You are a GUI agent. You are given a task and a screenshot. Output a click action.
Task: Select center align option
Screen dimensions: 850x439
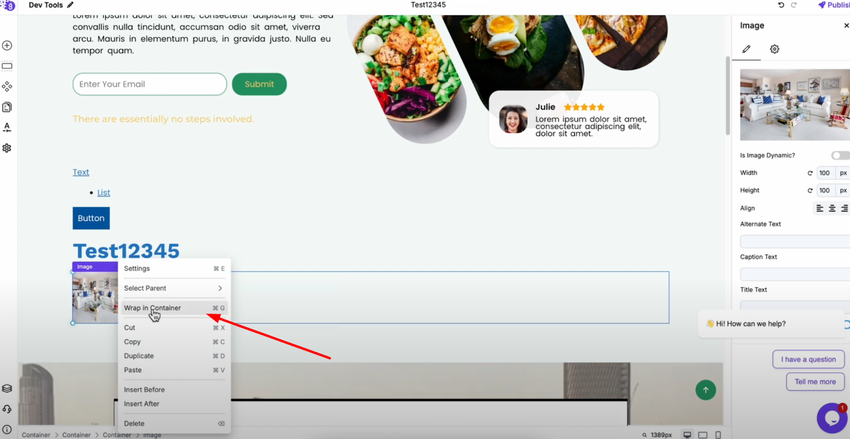pos(832,208)
